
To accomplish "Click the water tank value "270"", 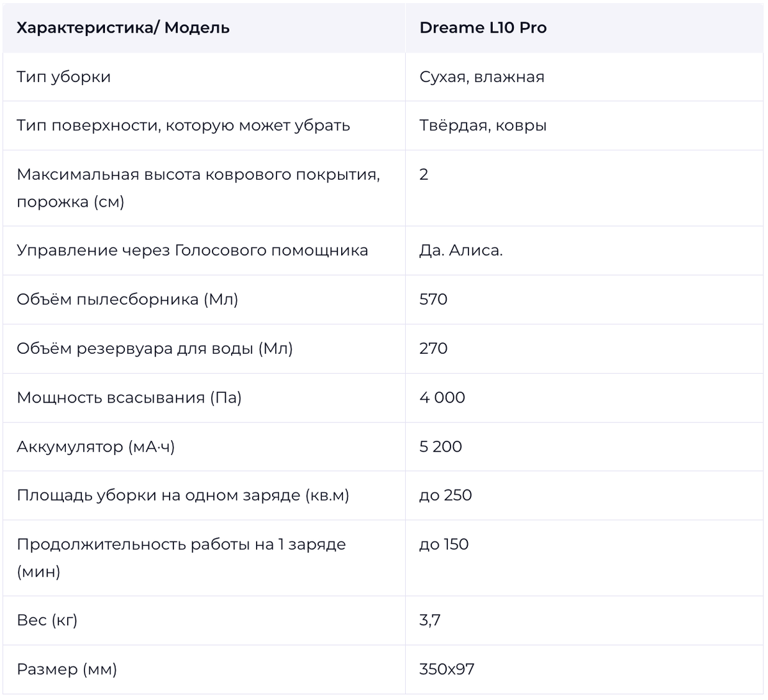I will click(433, 349).
